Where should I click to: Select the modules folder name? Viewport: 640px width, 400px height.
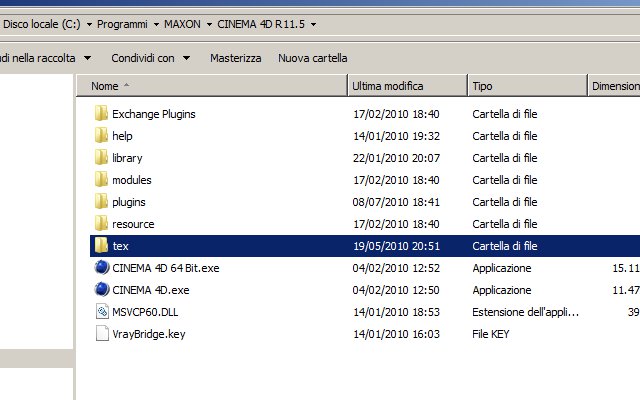pos(131,180)
